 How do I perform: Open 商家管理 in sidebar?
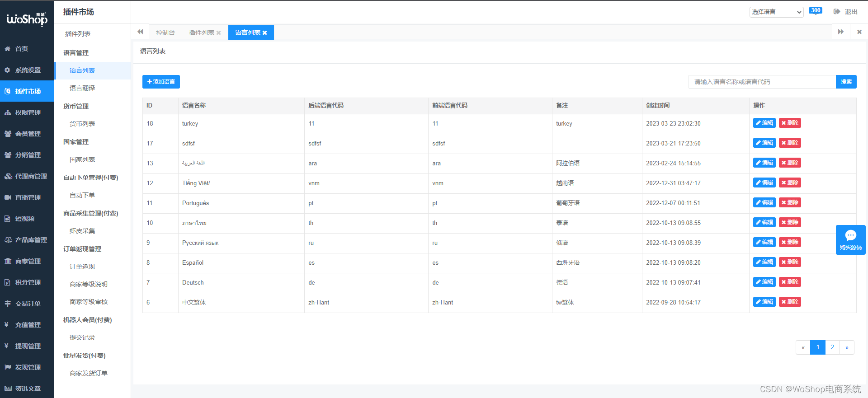point(27,261)
